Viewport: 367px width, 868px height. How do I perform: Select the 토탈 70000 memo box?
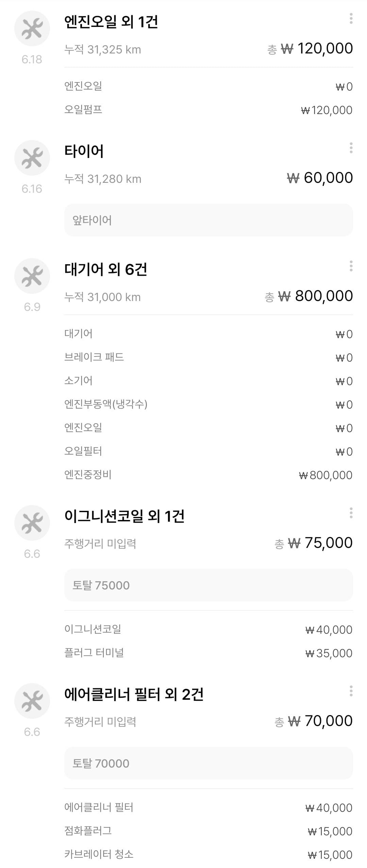[208, 763]
